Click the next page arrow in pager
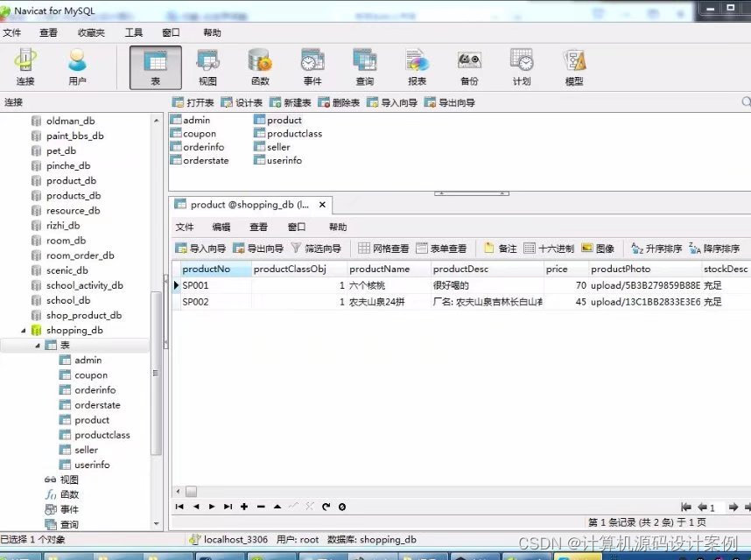751x560 pixels. click(733, 507)
